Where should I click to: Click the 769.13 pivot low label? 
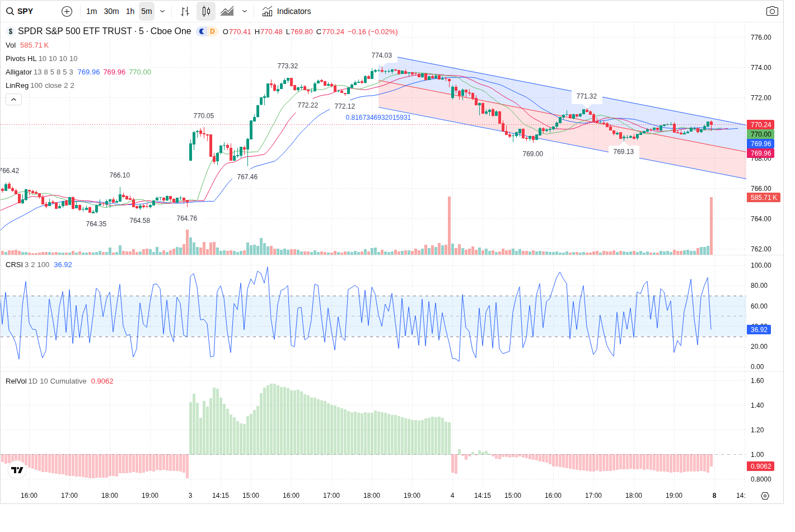624,152
